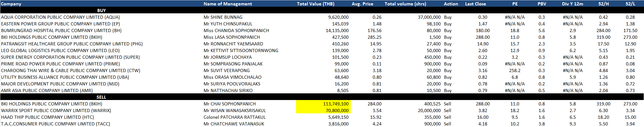
Task: Select the T.A.C.CONSUMER company cell
Action: [55, 124]
